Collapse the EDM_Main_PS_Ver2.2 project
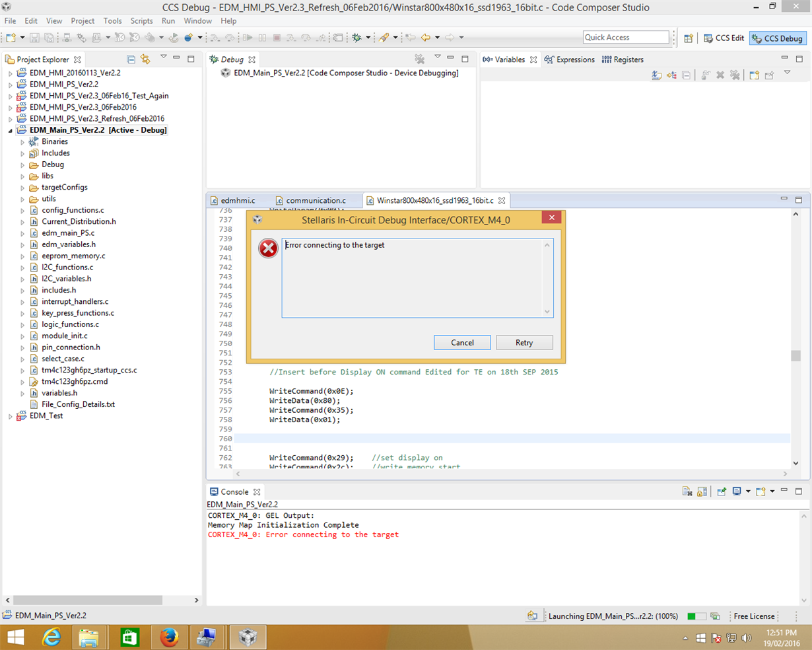 point(11,130)
